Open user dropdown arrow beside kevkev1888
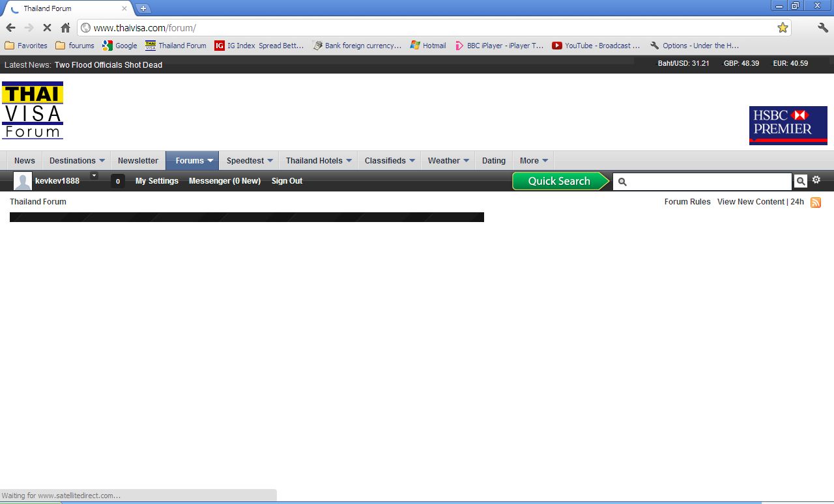This screenshot has width=834, height=504. pyautogui.click(x=94, y=175)
